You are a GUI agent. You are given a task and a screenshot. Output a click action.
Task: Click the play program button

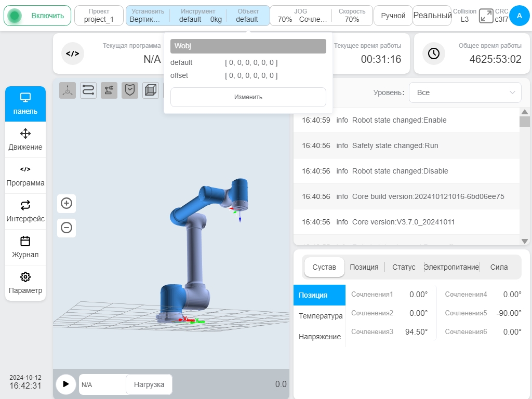[66, 384]
